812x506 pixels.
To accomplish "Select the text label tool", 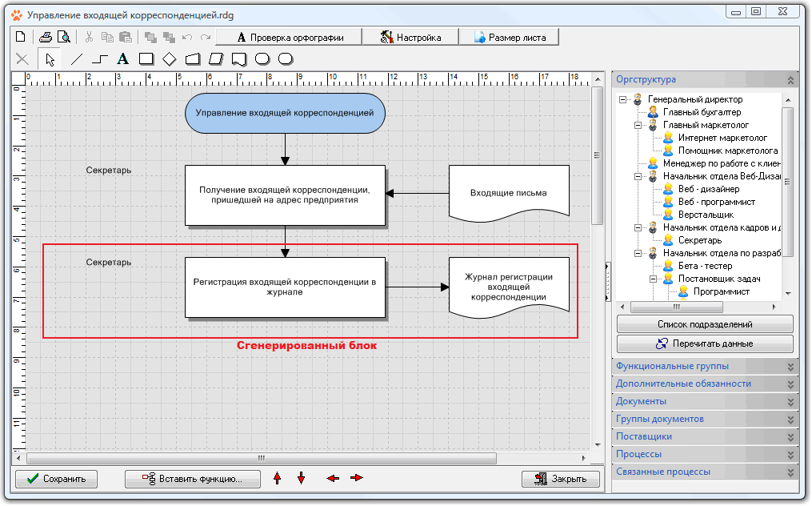I will pyautogui.click(x=122, y=59).
